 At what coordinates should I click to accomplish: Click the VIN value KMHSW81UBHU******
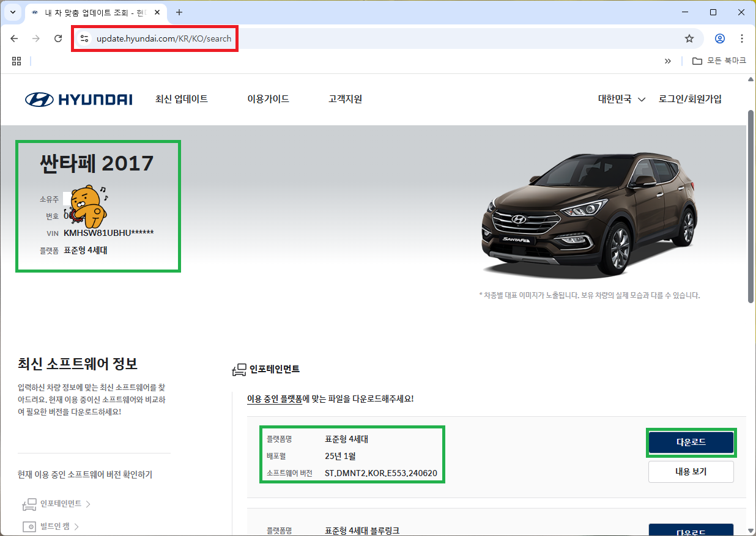(109, 233)
